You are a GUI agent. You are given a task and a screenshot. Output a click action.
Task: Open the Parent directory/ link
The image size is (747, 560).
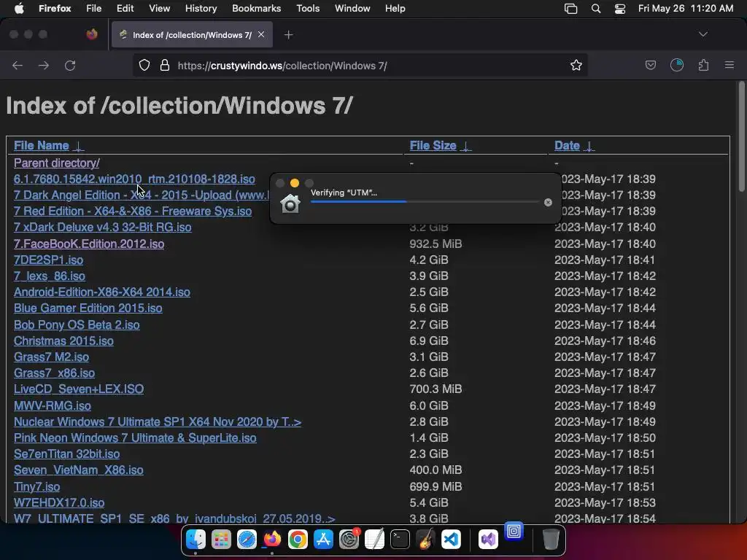click(57, 163)
